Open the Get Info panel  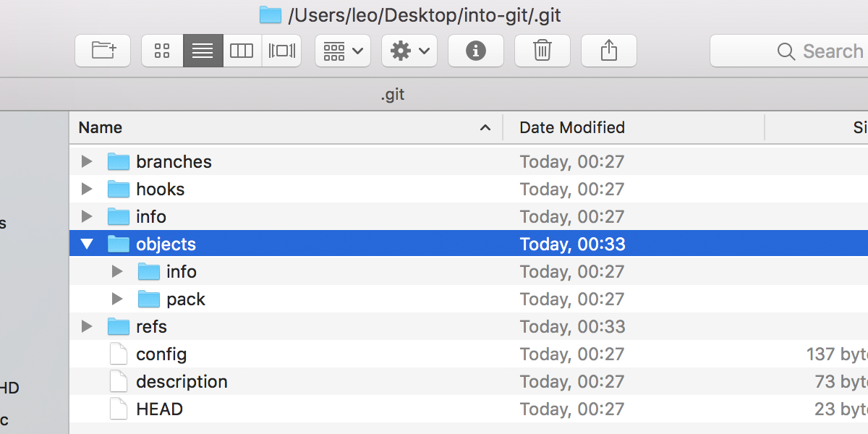coord(475,51)
